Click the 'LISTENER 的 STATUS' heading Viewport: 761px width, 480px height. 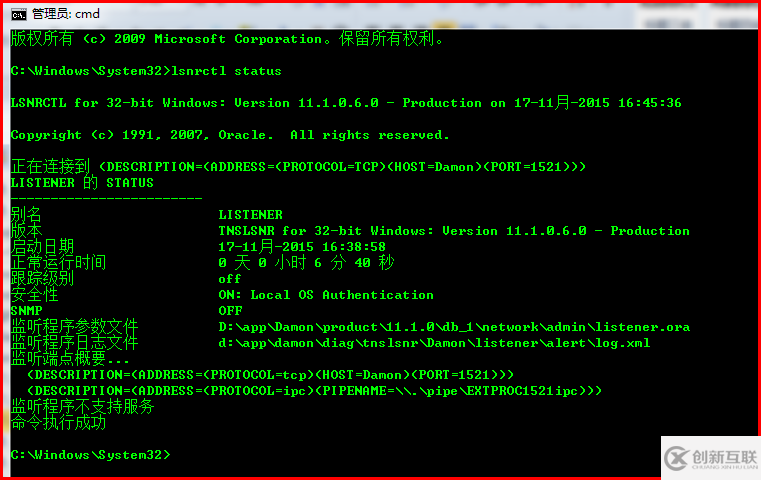click(82, 182)
